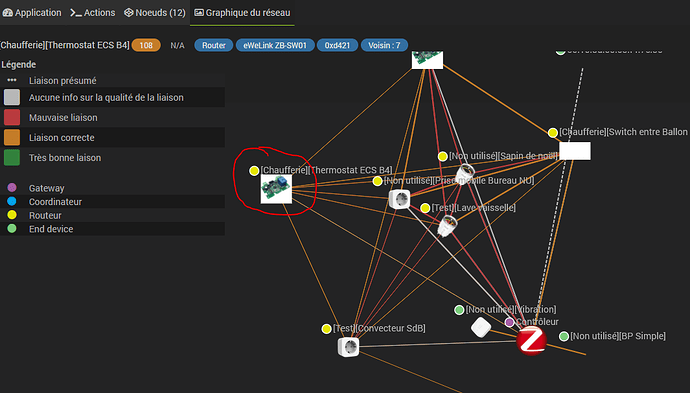Click the red Mauvaise liaison legend swatch
This screenshot has width=690, height=393.
click(x=12, y=118)
